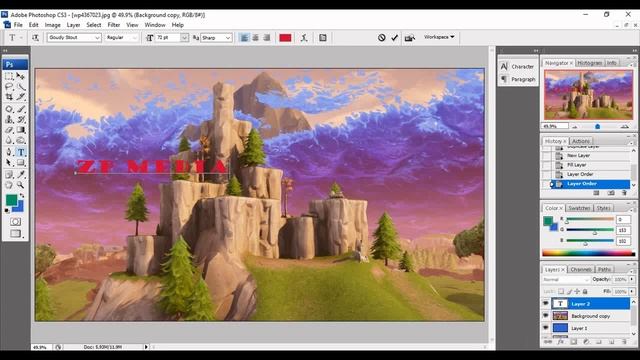
Task: Open the Character panel
Action: [x=518, y=66]
